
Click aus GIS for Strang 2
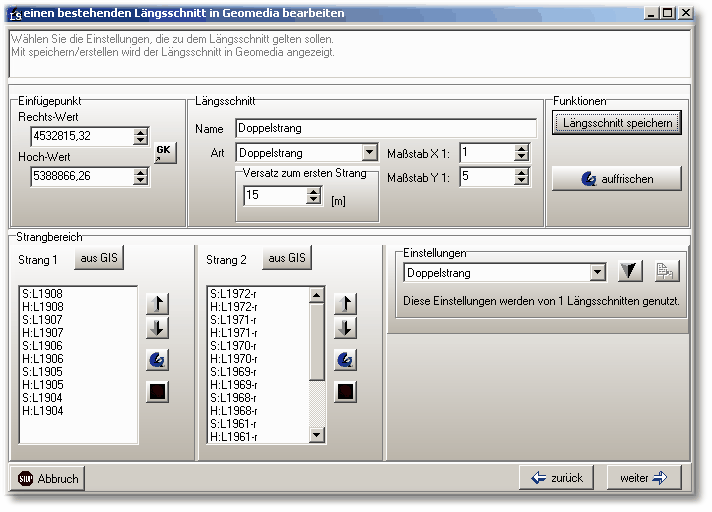287,258
